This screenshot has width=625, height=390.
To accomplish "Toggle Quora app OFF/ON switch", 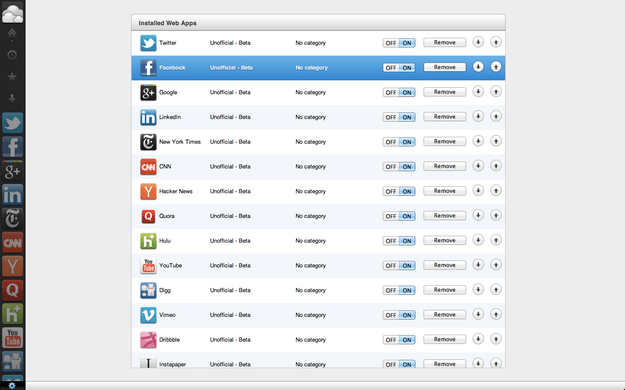I will coord(399,216).
